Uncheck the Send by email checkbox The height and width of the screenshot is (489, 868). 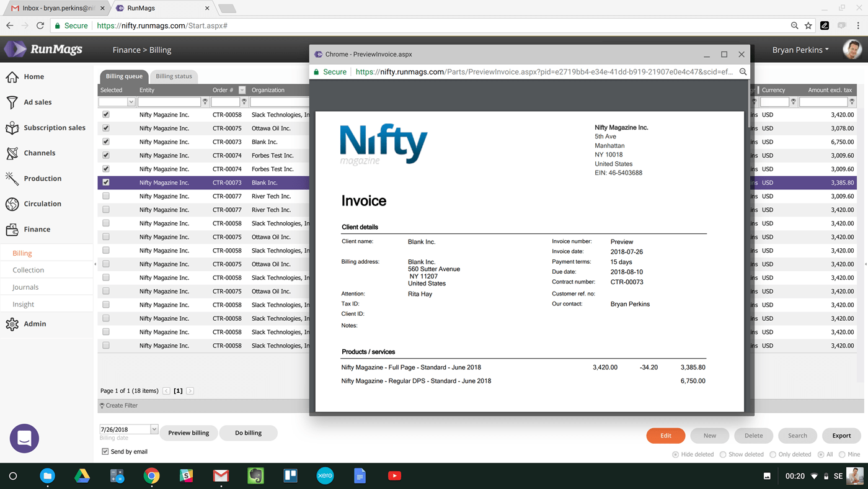pyautogui.click(x=105, y=452)
